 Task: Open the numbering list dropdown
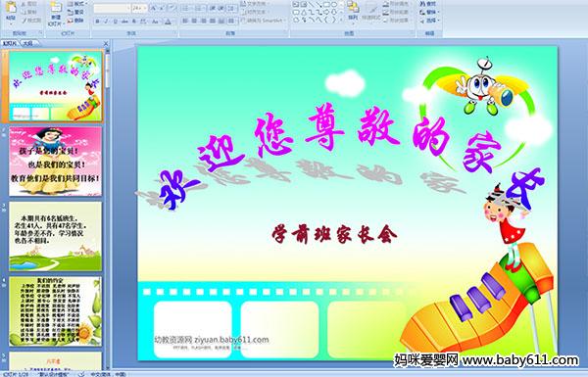(201, 8)
